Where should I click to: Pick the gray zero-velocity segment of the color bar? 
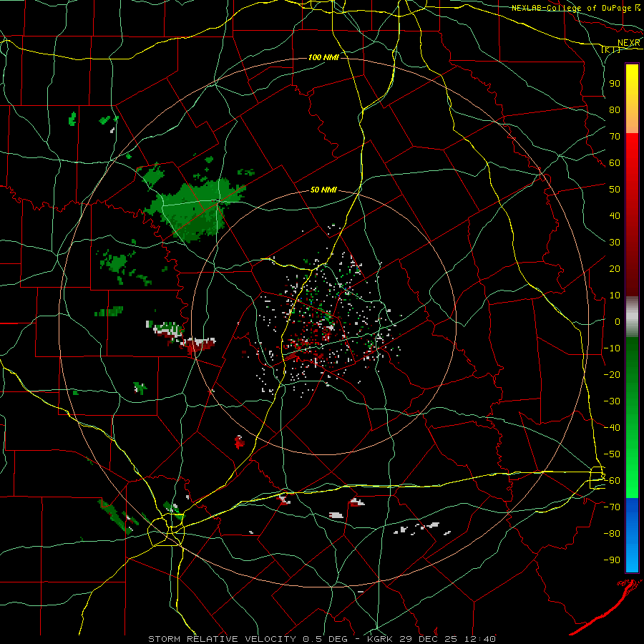coord(632,317)
